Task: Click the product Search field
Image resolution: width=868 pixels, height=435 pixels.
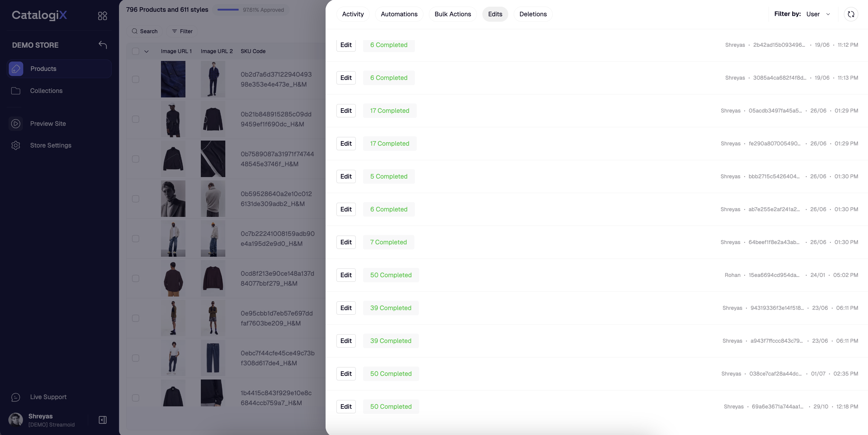Action: pos(145,31)
